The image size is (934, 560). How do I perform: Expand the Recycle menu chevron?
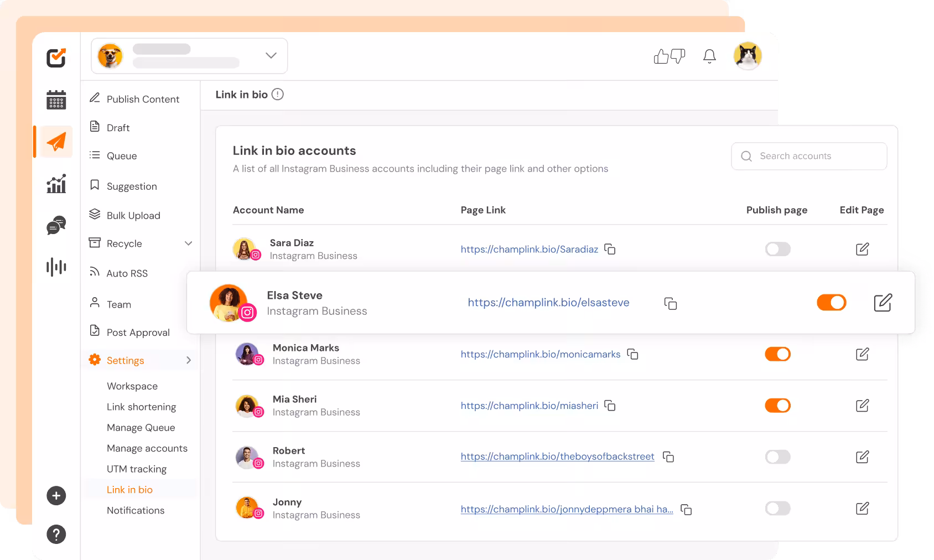[x=188, y=243]
